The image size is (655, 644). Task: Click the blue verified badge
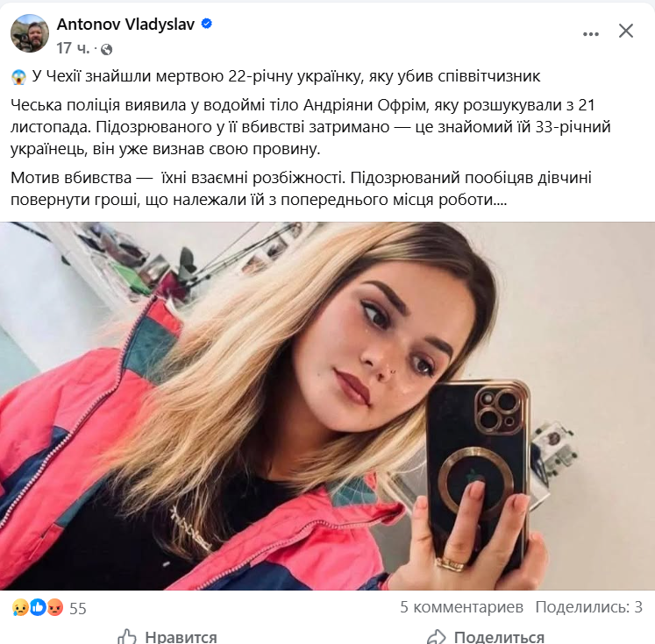coord(206,24)
